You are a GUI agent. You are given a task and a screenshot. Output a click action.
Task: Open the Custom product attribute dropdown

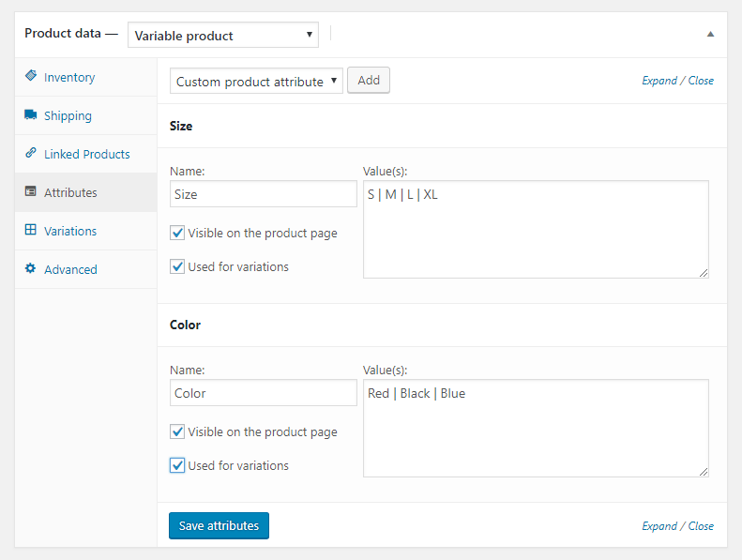(256, 82)
